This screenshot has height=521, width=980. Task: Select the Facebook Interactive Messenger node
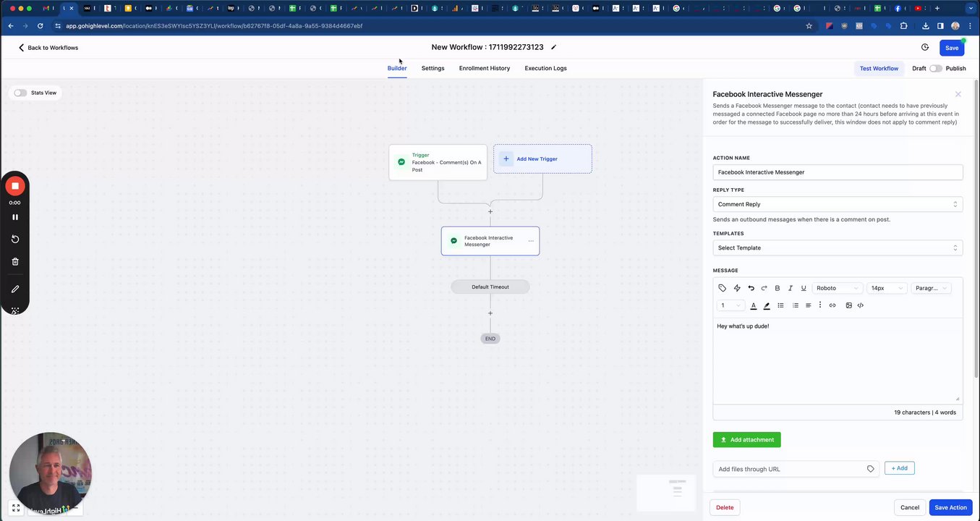(x=490, y=241)
